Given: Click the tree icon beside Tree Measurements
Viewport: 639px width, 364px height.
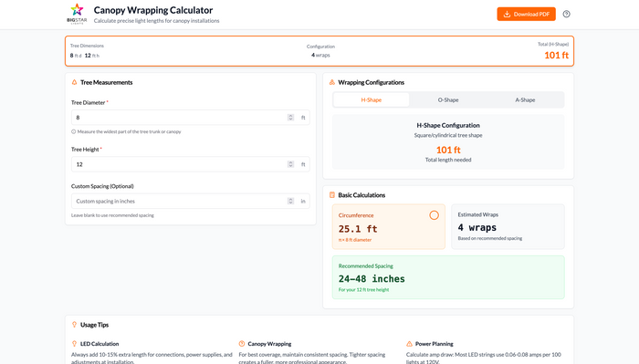Looking at the screenshot, I should click(74, 82).
